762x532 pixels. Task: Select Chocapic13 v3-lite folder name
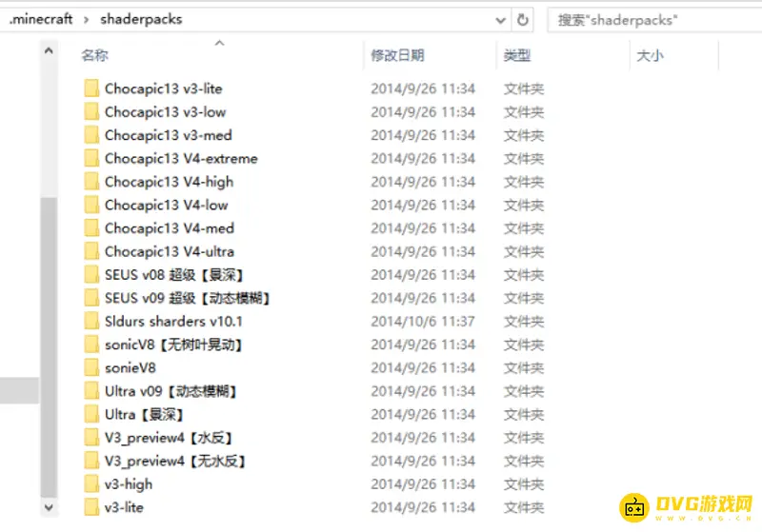point(163,89)
